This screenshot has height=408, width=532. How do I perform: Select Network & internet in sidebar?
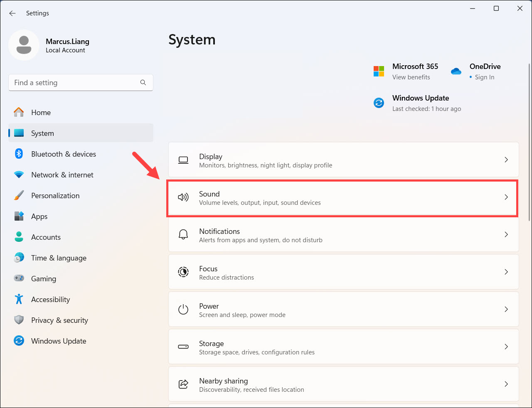click(x=62, y=175)
